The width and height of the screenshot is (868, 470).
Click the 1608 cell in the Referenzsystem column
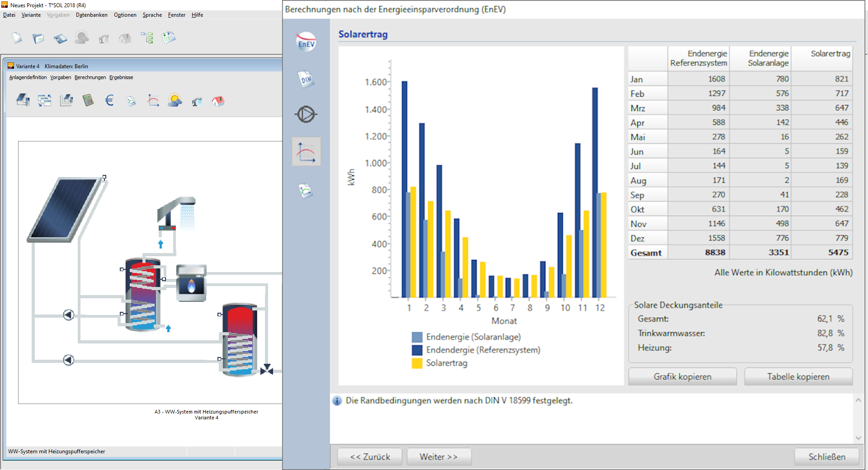698,79
